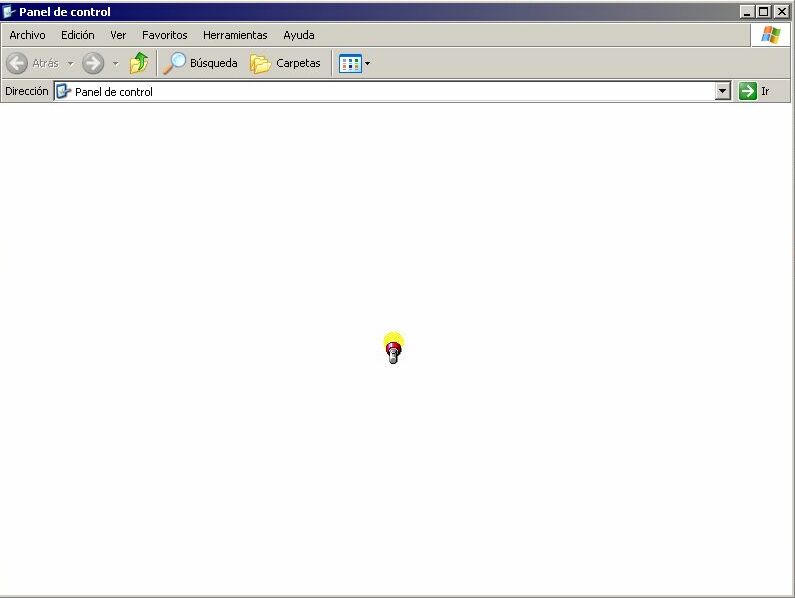Open the Archivo menu
This screenshot has width=795, height=598.
[x=27, y=35]
